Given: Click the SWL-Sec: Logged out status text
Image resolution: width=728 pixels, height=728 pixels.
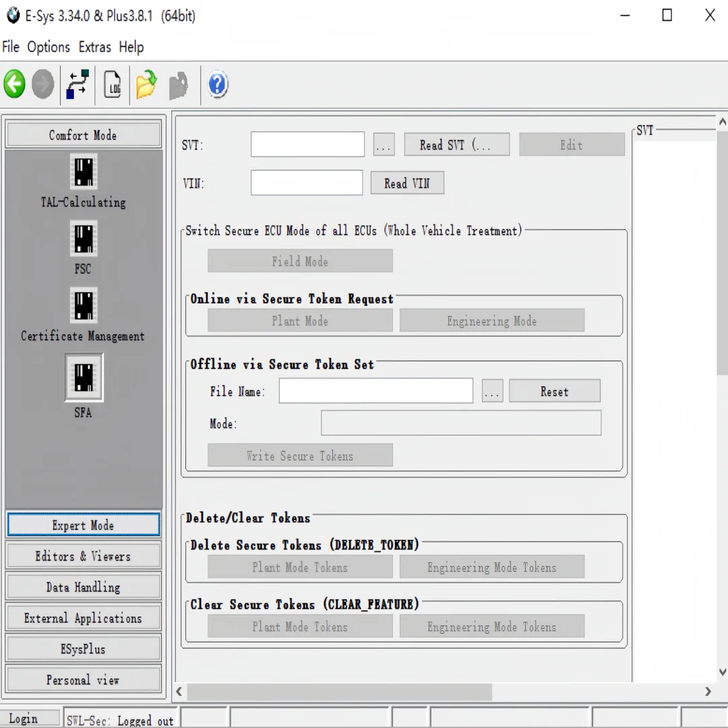Looking at the screenshot, I should [120, 720].
